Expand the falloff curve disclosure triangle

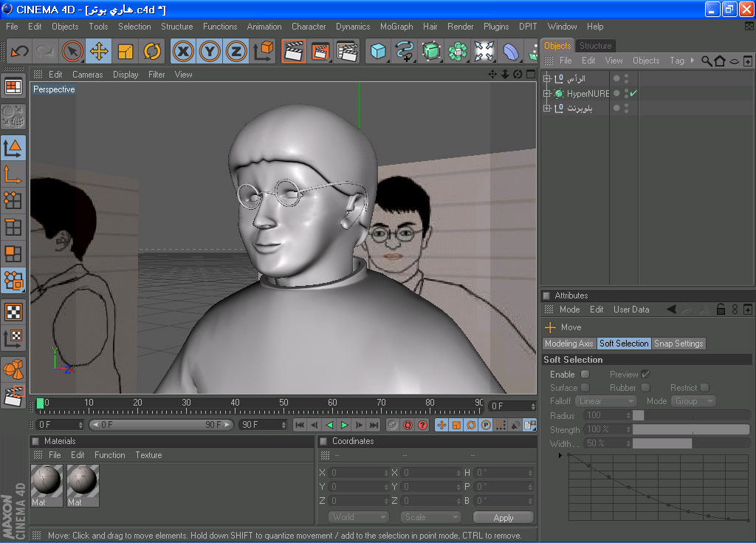[x=560, y=456]
